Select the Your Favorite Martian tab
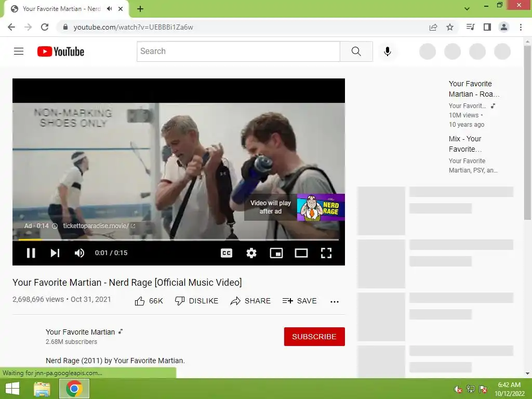The image size is (532, 399). point(62,9)
